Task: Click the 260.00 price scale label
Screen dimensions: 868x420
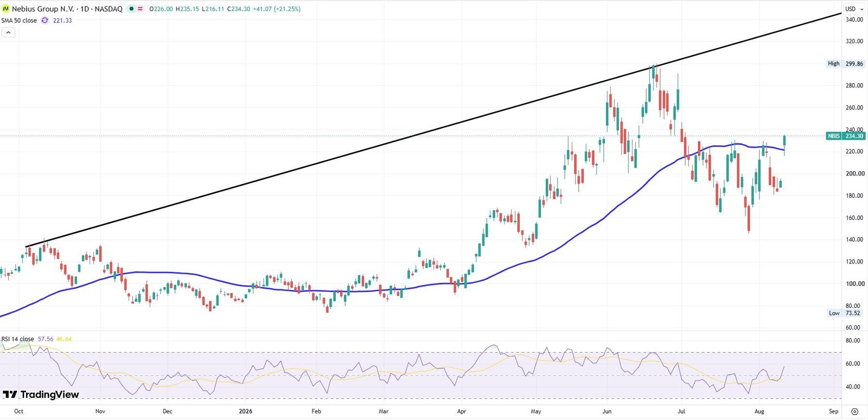Action: click(x=854, y=108)
